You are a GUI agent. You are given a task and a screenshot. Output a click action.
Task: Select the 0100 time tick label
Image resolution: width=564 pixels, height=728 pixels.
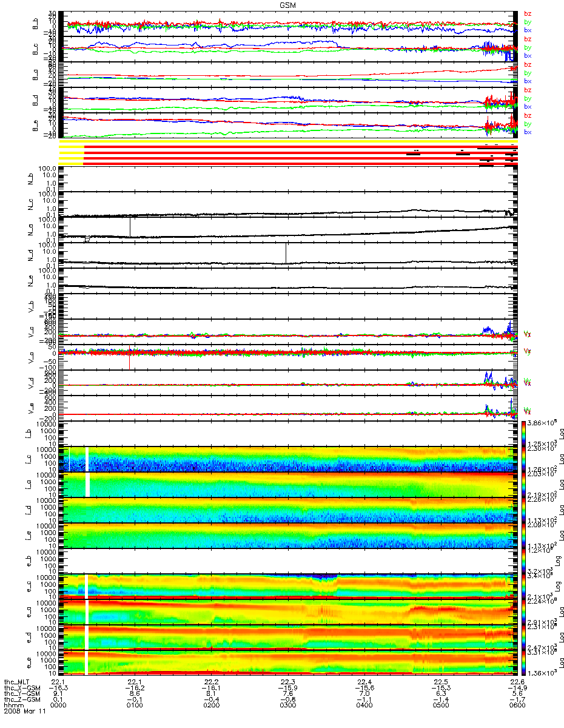(135, 706)
